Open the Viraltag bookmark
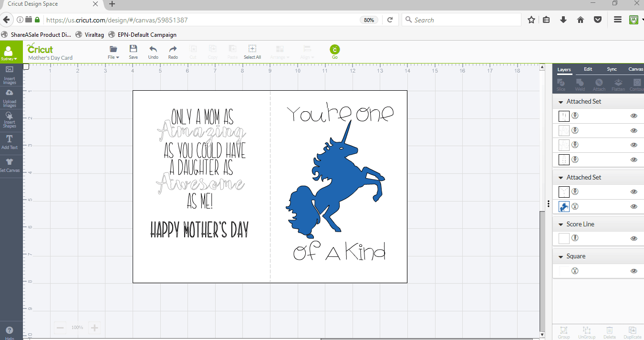This screenshot has height=340, width=644. [90, 35]
